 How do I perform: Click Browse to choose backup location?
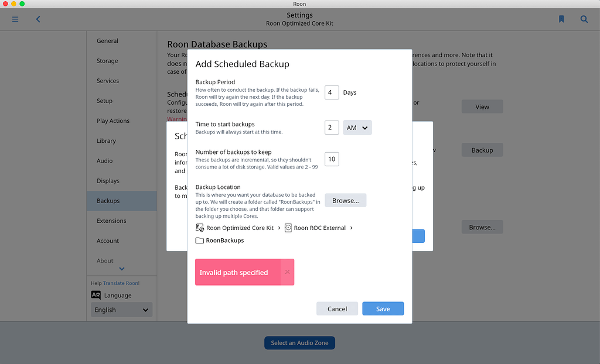345,200
